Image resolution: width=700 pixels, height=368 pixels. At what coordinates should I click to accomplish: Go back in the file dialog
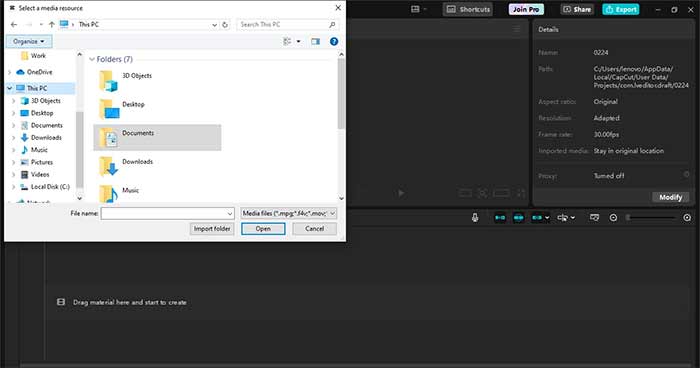click(14, 25)
